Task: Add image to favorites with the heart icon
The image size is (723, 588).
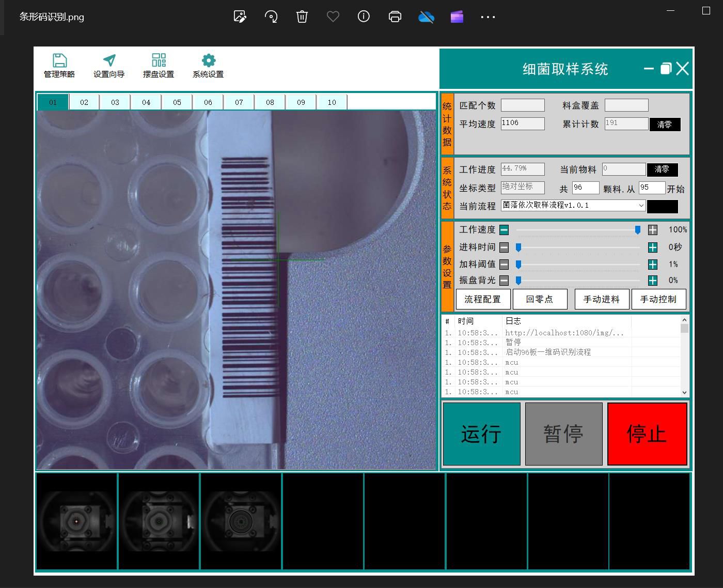Action: tap(333, 17)
